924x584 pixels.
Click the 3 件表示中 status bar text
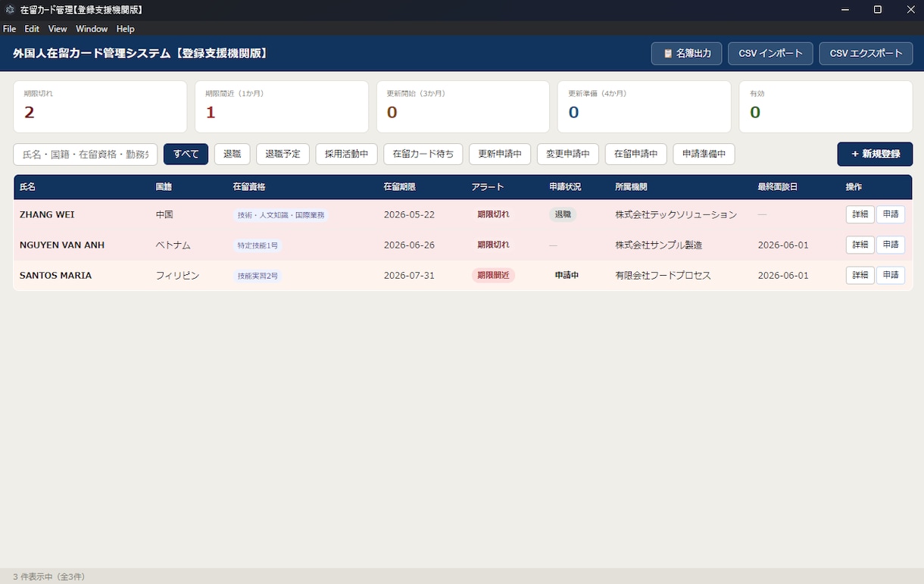click(x=49, y=576)
